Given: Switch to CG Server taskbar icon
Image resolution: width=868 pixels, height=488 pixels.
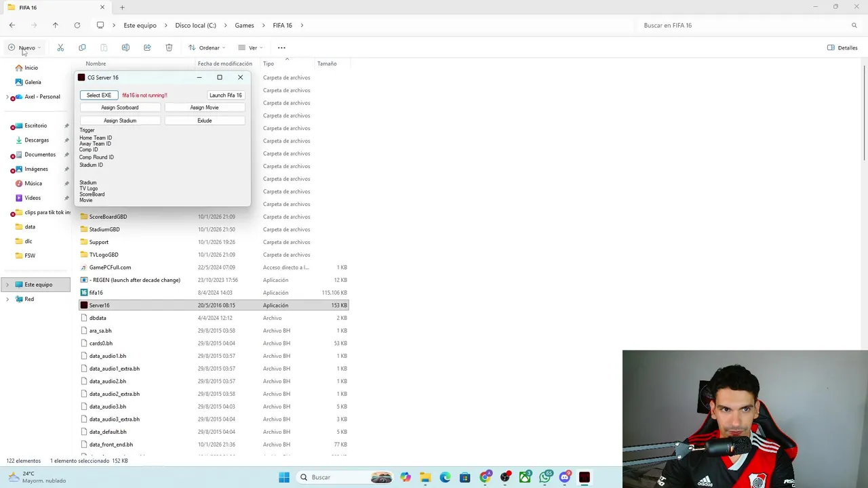Looking at the screenshot, I should click(x=585, y=477).
